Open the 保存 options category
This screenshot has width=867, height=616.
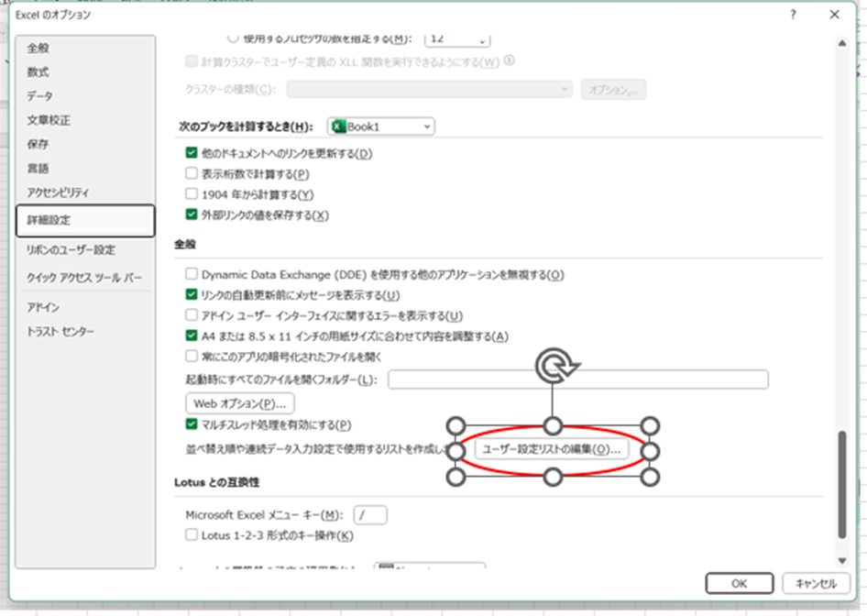[38, 144]
